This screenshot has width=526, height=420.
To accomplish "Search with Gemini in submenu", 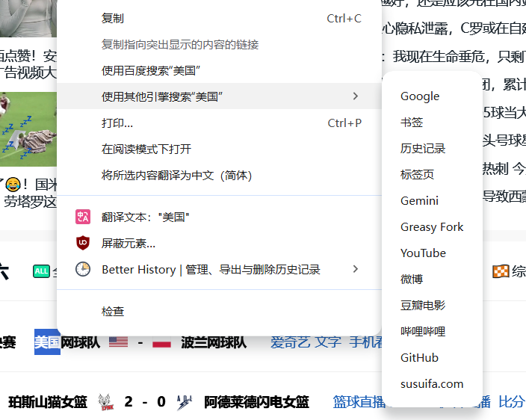I will coord(432,201).
